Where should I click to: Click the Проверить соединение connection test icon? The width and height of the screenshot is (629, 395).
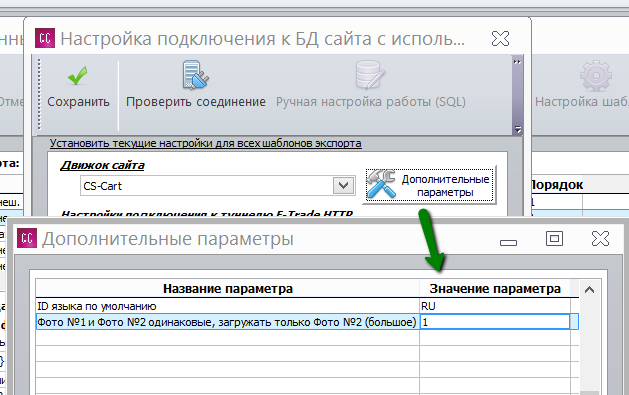(x=195, y=75)
